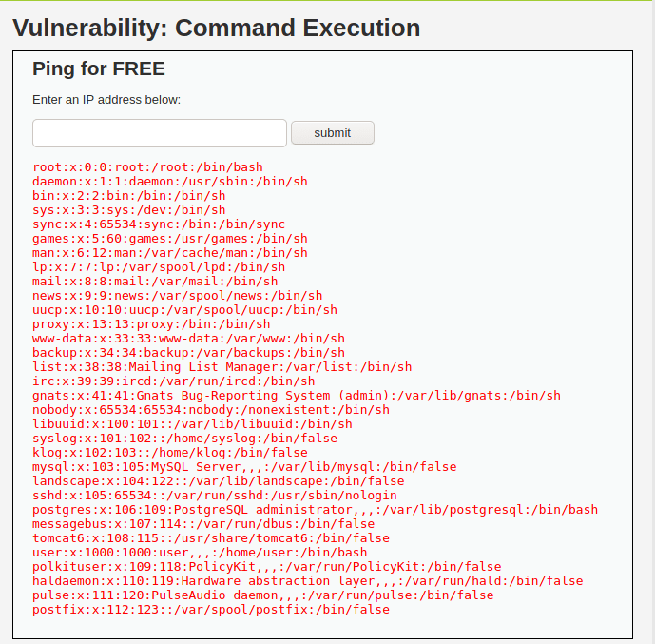Click the IP address input field
This screenshot has height=644, width=655.
click(159, 133)
